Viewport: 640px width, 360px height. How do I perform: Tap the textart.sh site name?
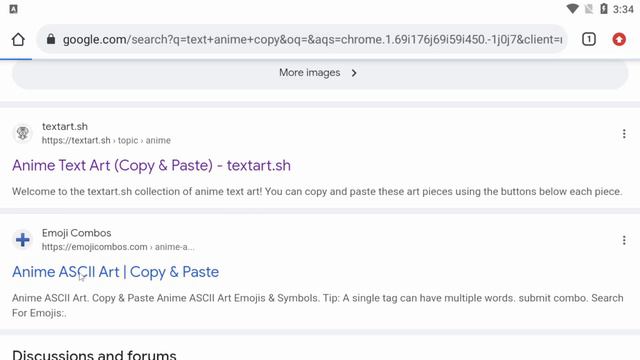point(64,127)
